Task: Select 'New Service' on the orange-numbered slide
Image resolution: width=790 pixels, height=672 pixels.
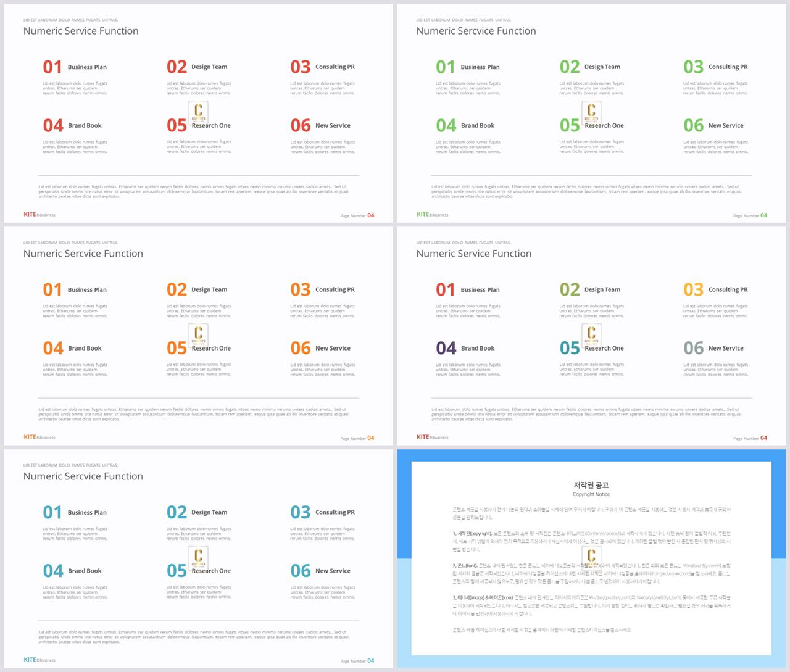Action: [x=333, y=349]
